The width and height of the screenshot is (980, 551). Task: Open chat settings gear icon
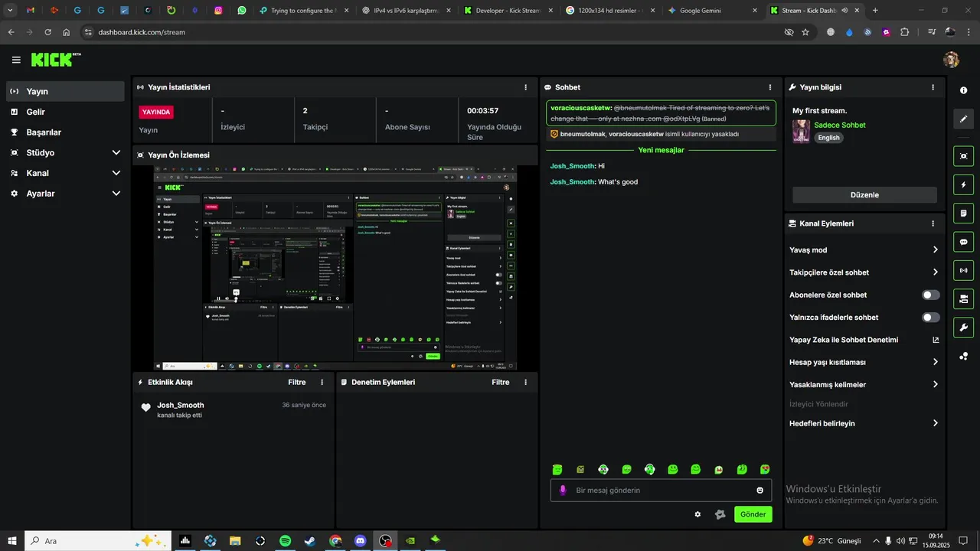click(x=697, y=514)
